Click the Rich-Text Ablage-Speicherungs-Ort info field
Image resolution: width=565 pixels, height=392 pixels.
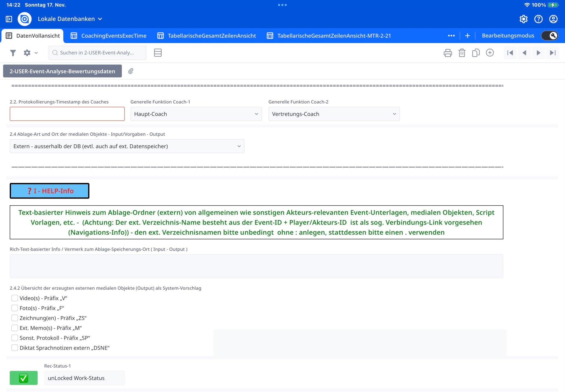[256, 266]
